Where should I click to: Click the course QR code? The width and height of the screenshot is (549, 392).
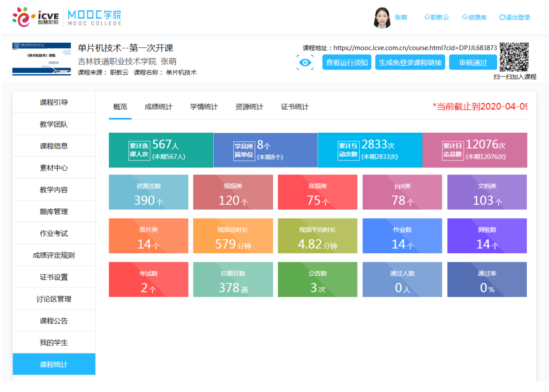click(x=514, y=57)
